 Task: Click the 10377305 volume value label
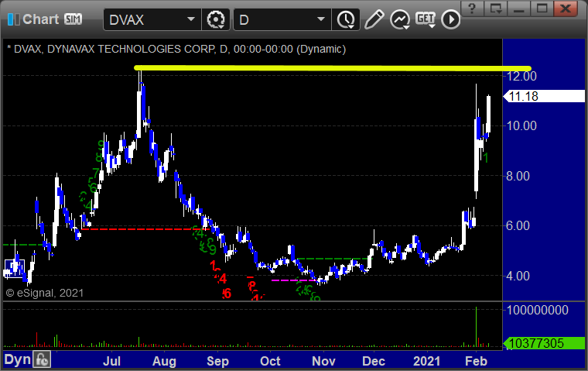click(544, 343)
